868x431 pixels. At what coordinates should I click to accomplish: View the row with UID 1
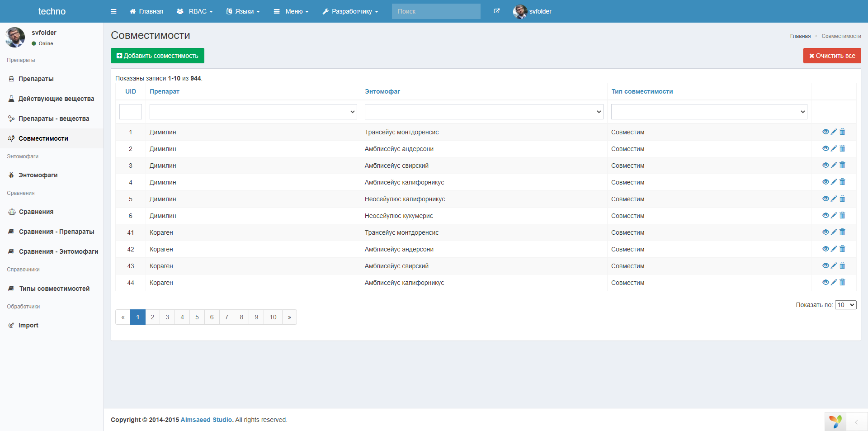(x=826, y=132)
